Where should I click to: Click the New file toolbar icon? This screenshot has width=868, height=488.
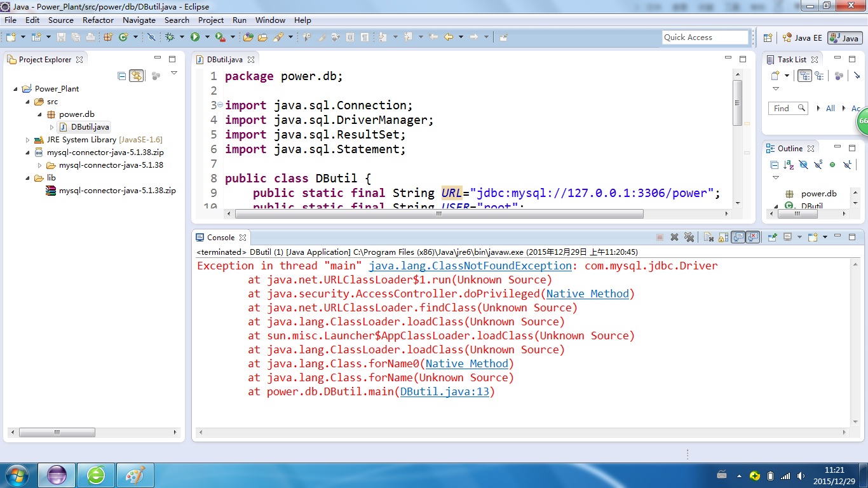tap(10, 37)
